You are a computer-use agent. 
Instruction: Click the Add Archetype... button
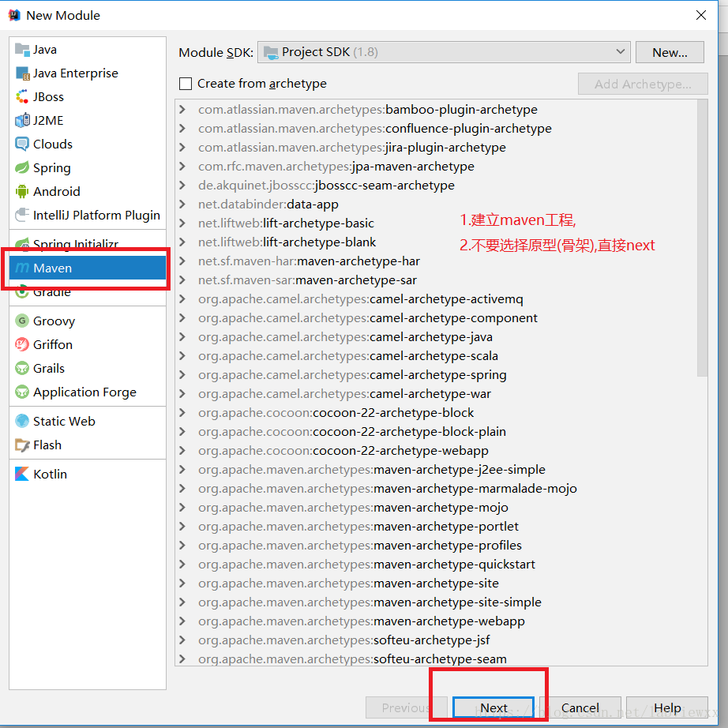pos(643,84)
